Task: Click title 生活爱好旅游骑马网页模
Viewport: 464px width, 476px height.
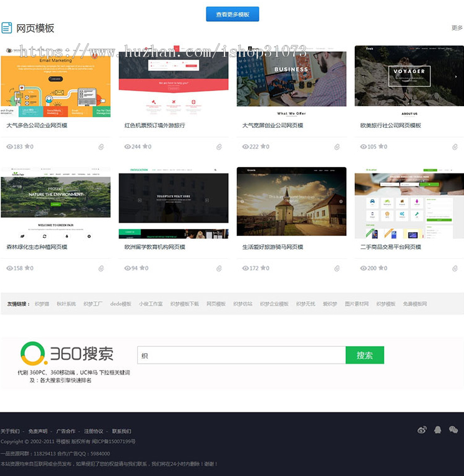Action: pos(273,247)
